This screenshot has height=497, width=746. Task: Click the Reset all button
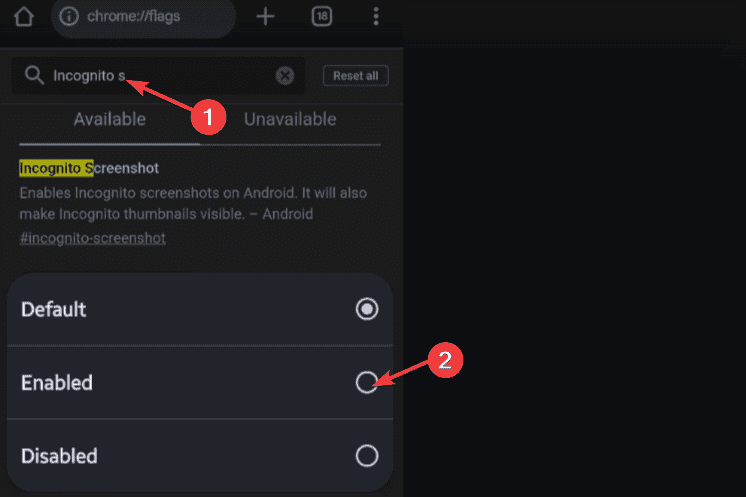(x=356, y=76)
